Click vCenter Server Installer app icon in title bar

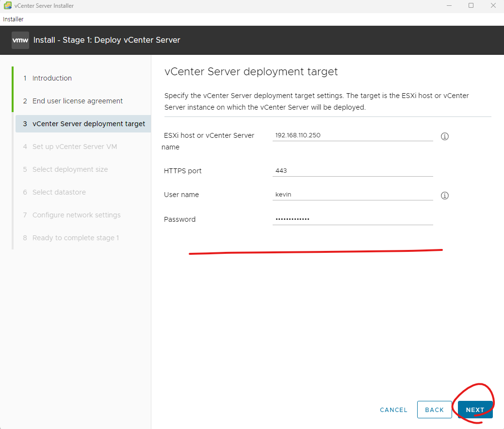coord(7,5)
